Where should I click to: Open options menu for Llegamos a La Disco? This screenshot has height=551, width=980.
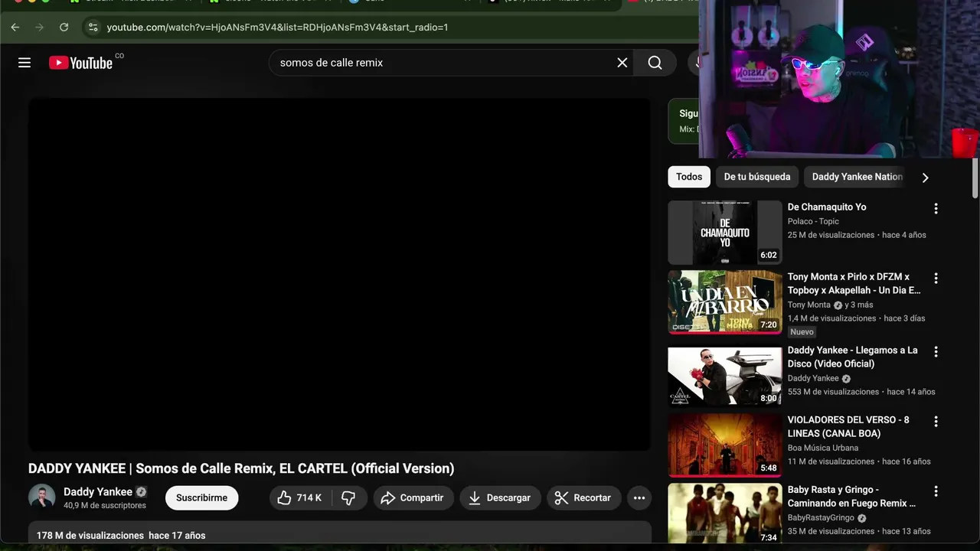[936, 352]
